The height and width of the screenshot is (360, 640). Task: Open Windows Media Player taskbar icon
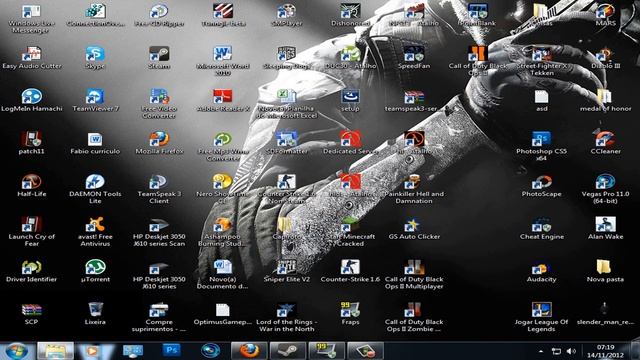pyautogui.click(x=92, y=351)
